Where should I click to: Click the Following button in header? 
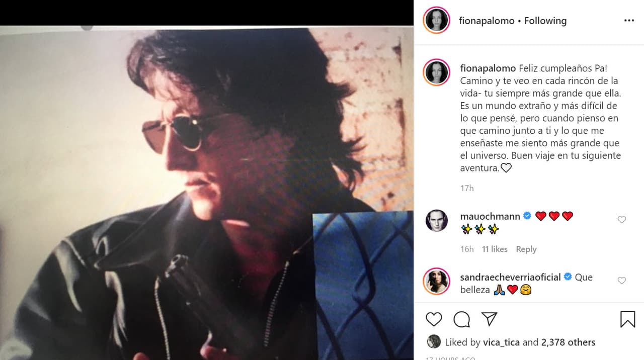click(545, 21)
